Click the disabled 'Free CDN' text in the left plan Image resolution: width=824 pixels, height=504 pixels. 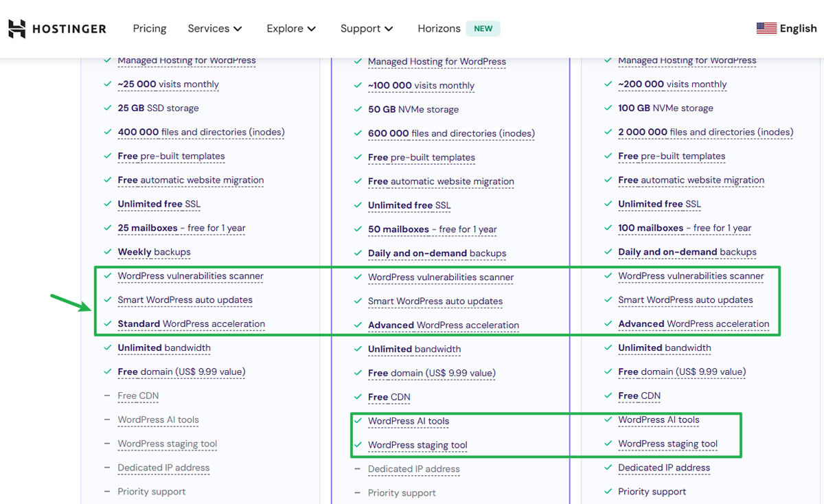pos(138,397)
